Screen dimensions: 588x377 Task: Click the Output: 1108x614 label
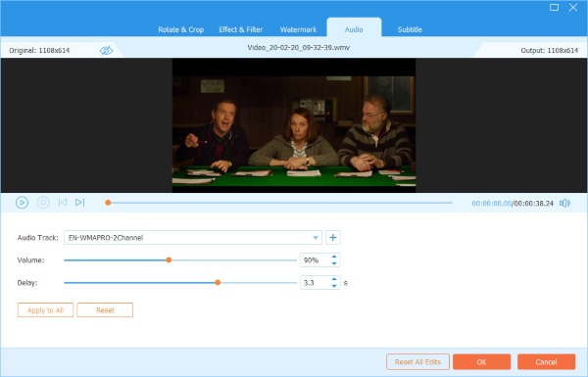(x=550, y=50)
